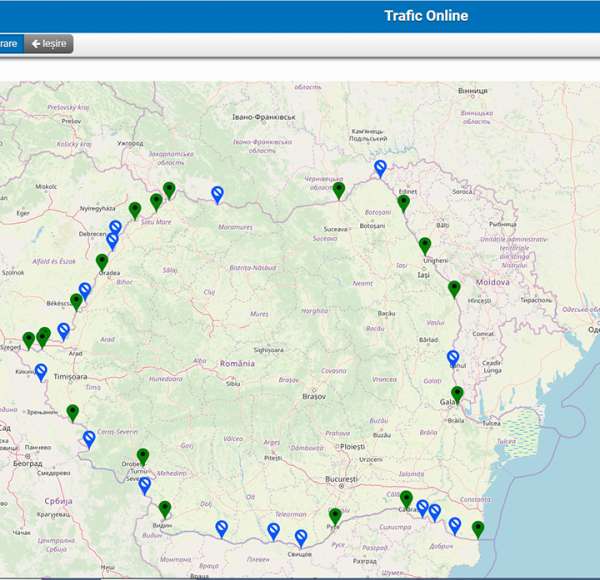This screenshot has height=580, width=600.
Task: Click the Београд city label
Action: tap(28, 463)
